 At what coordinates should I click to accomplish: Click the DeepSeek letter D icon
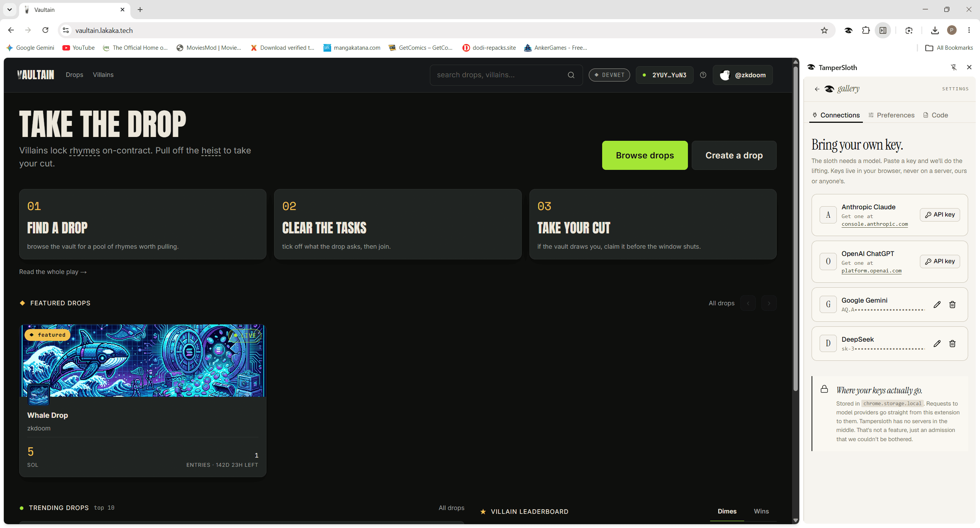coord(828,343)
